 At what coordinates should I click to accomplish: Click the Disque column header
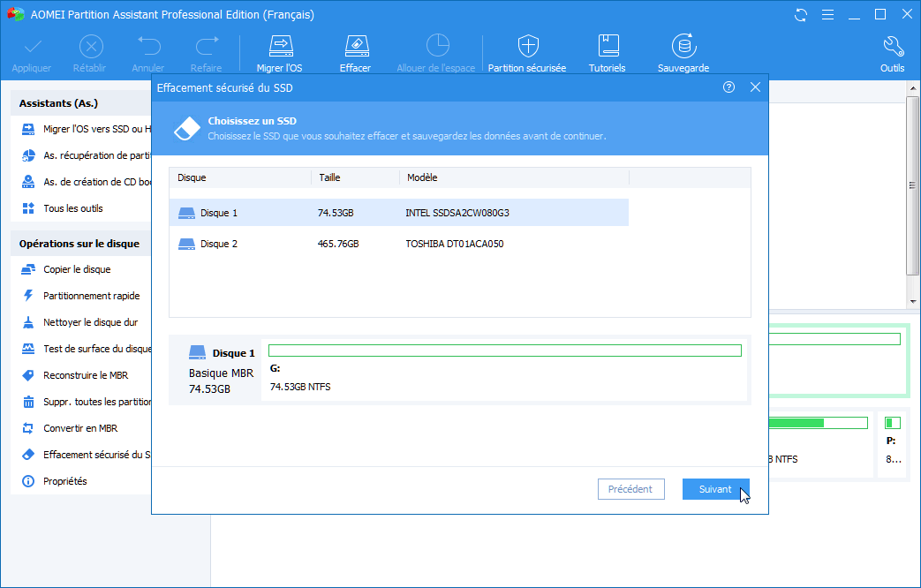(x=240, y=177)
